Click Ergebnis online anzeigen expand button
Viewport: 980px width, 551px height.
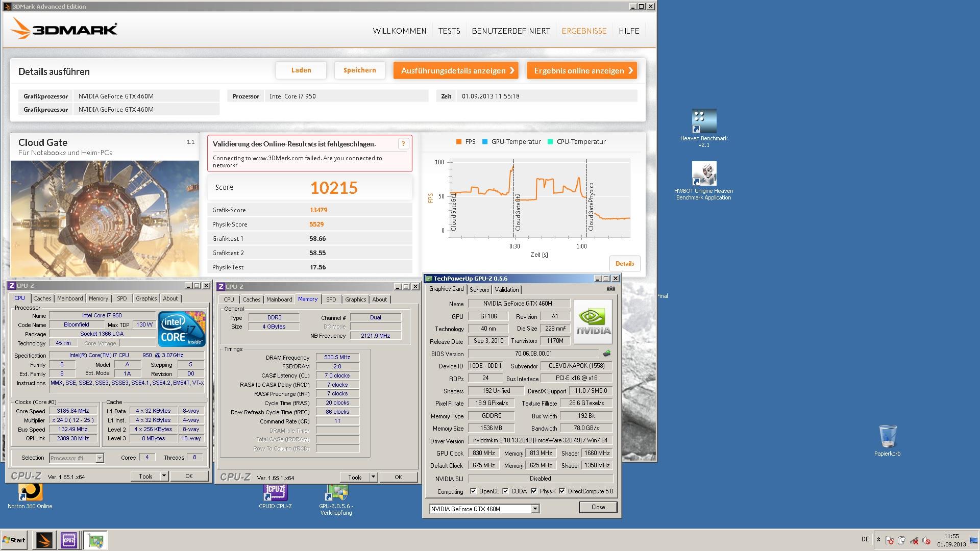(582, 71)
